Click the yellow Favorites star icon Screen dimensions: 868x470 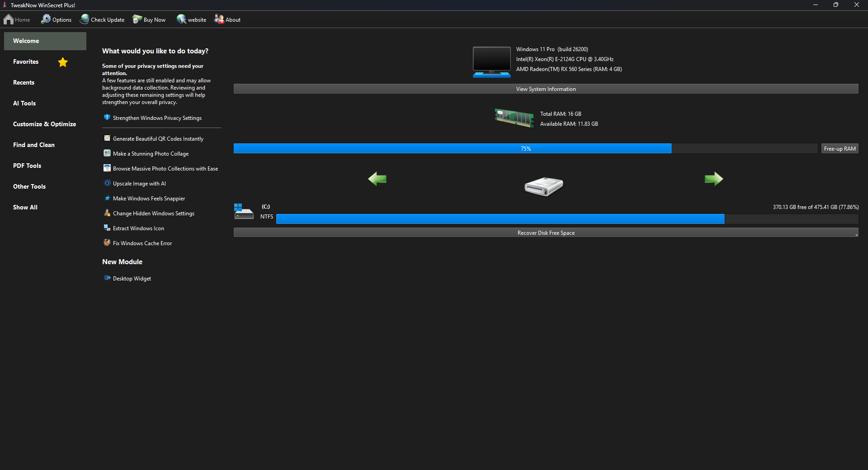point(63,62)
